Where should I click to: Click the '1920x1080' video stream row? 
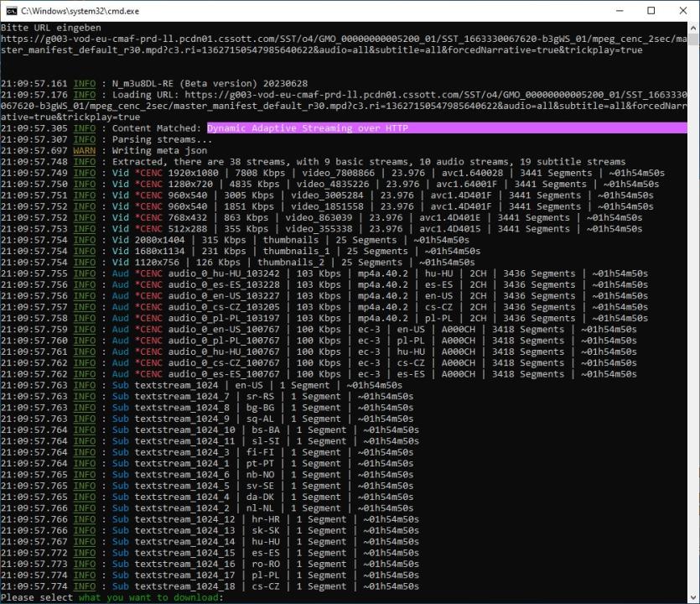(x=333, y=173)
